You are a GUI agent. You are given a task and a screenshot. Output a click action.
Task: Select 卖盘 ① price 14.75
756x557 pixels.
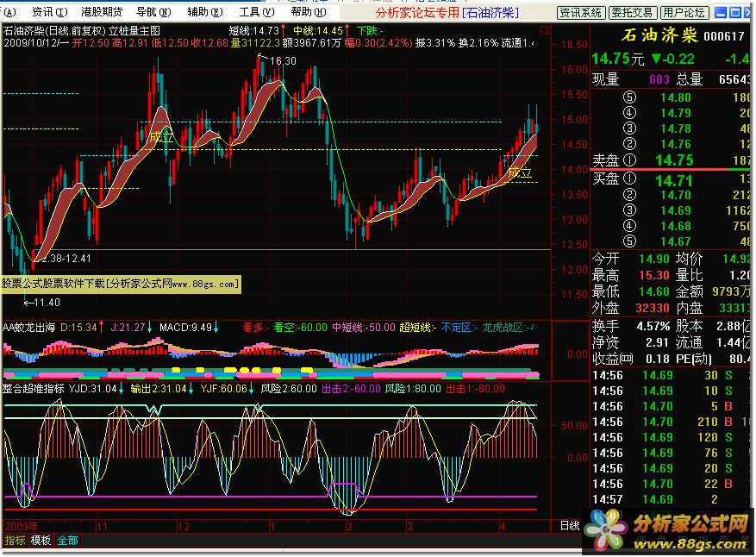click(x=674, y=160)
